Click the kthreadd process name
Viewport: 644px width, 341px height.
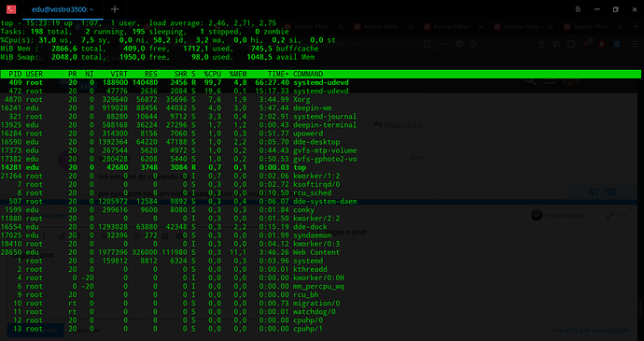tap(310, 269)
